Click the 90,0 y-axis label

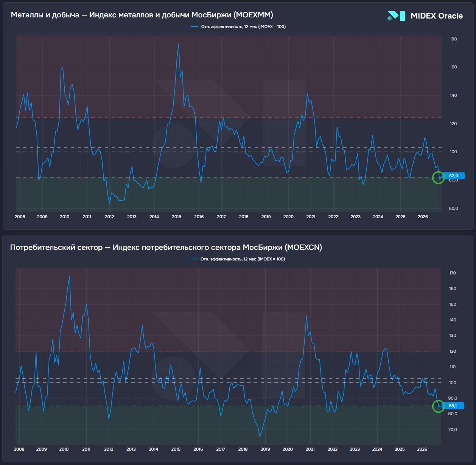453,398
